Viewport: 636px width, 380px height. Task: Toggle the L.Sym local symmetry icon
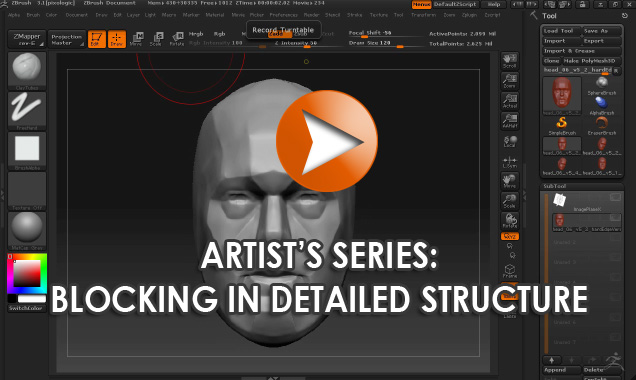[x=510, y=162]
